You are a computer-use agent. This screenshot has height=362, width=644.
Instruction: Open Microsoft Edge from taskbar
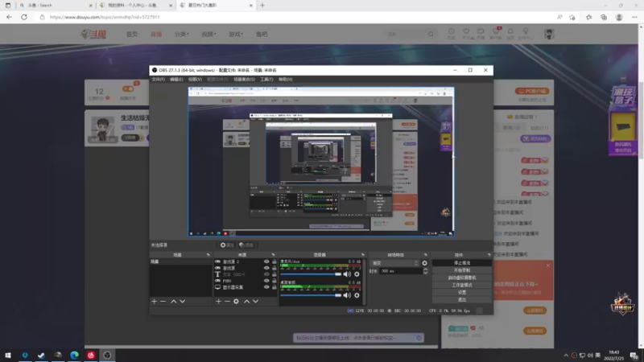point(74,356)
